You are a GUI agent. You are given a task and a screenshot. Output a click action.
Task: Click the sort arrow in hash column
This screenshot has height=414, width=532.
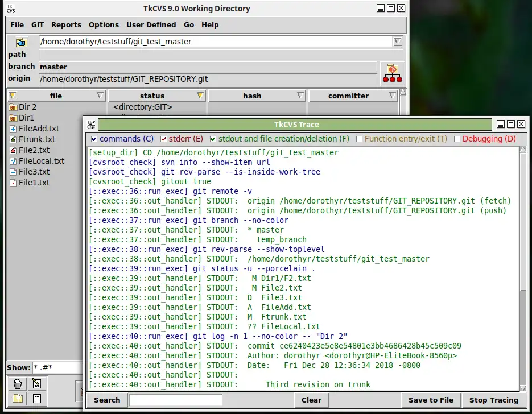point(300,96)
